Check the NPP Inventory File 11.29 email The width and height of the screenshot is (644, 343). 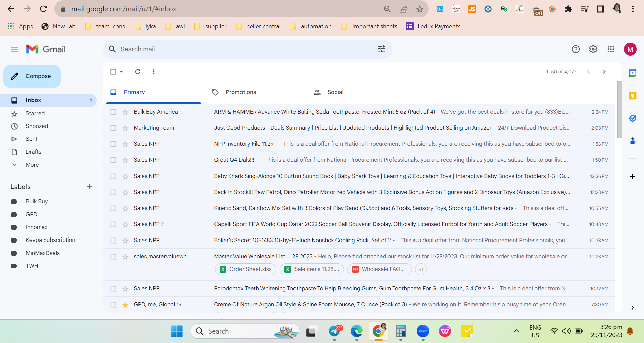pos(113,144)
